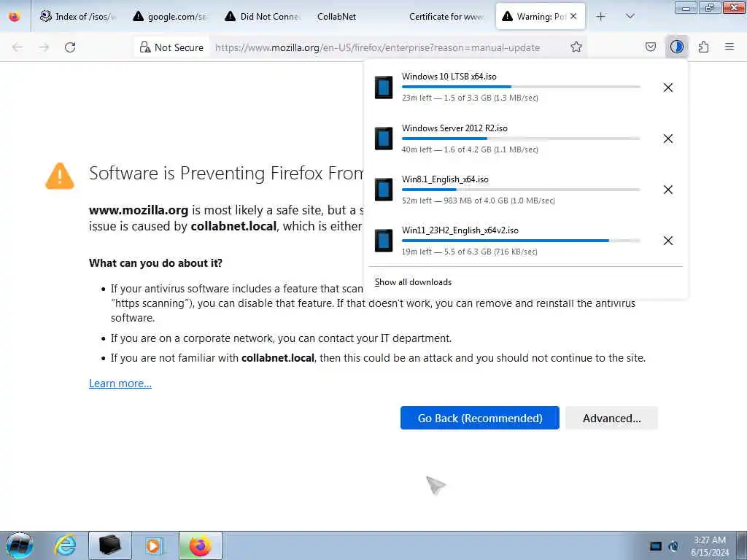
Task: Launch Internet Explorer from taskbar
Action: pyautogui.click(x=65, y=545)
